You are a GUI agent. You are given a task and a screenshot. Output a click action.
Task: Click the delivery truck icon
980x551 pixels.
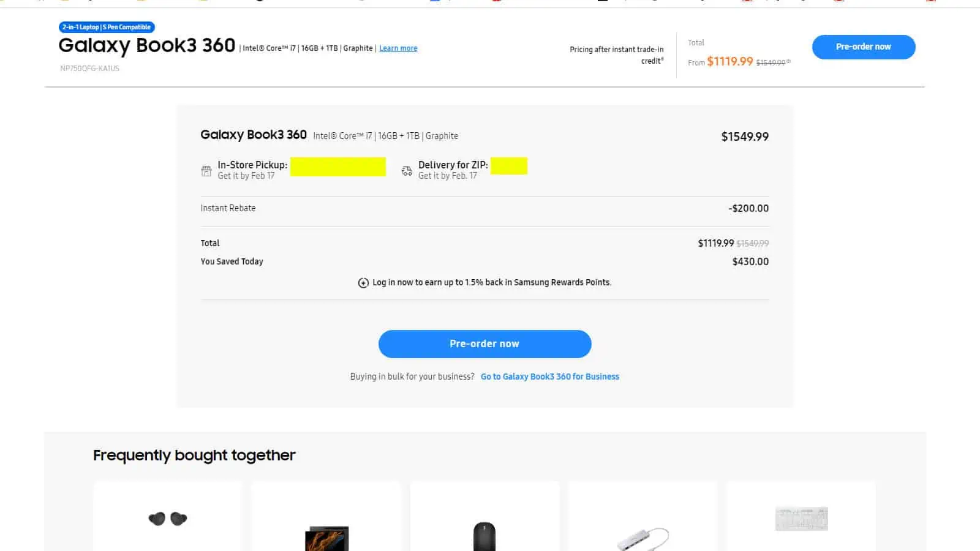pyautogui.click(x=407, y=170)
